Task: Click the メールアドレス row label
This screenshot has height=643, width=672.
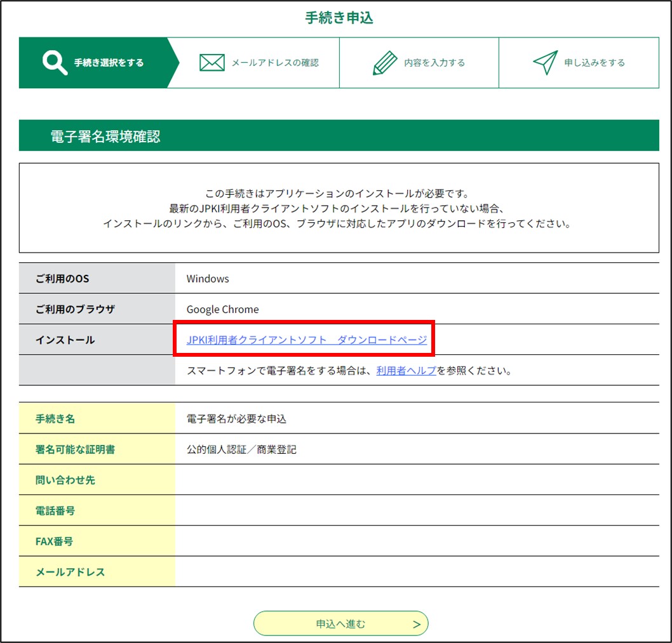Action: (71, 572)
